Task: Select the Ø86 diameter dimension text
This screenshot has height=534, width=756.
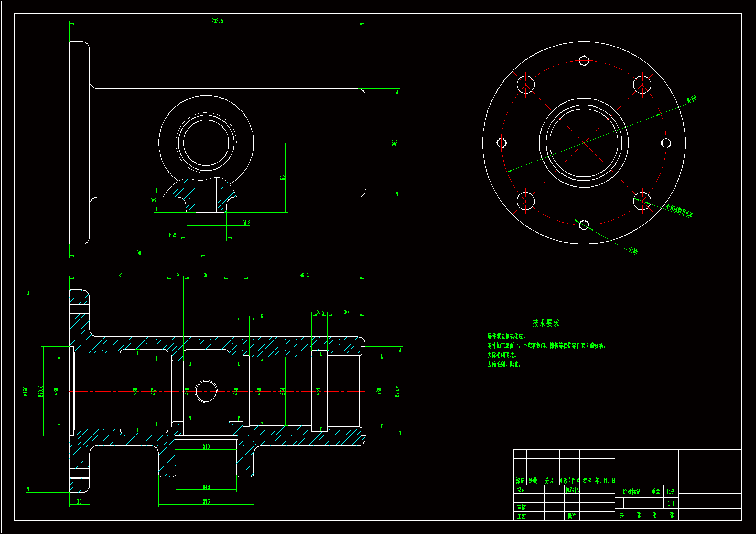Action: 394,143
